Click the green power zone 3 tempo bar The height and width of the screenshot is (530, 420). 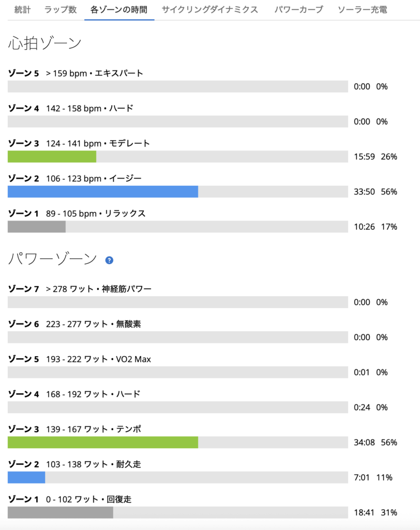tap(102, 442)
